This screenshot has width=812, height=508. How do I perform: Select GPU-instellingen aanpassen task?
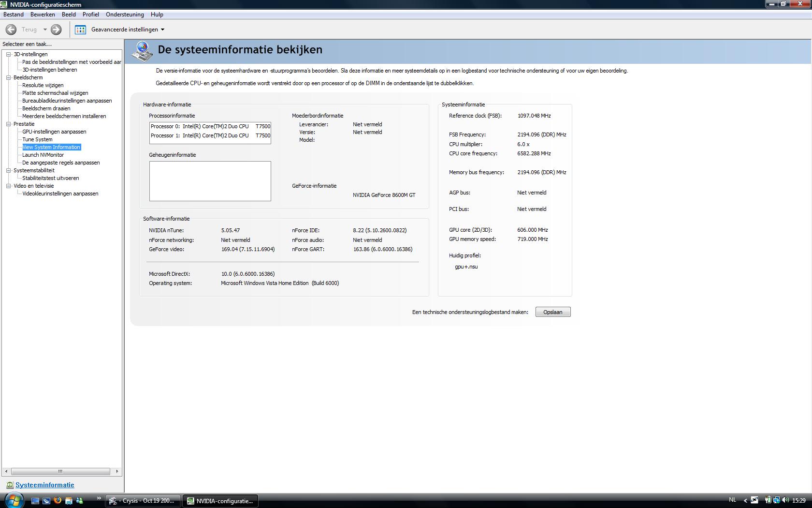[54, 132]
